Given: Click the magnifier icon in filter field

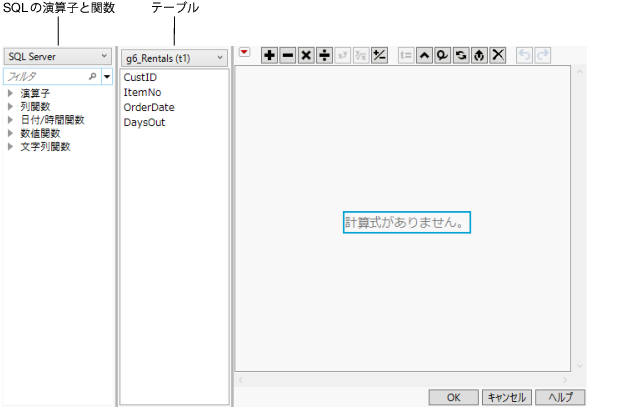Looking at the screenshot, I should point(93,76).
